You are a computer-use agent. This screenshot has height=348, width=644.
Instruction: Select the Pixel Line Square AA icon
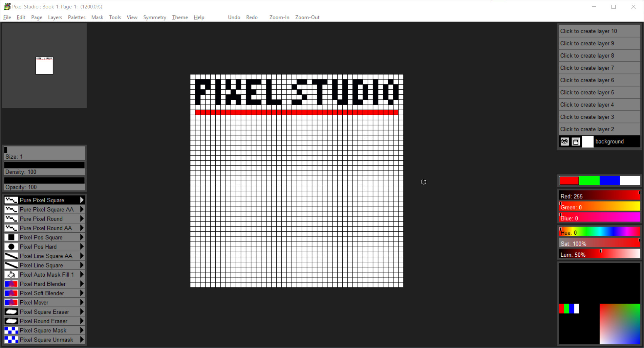[x=11, y=256]
